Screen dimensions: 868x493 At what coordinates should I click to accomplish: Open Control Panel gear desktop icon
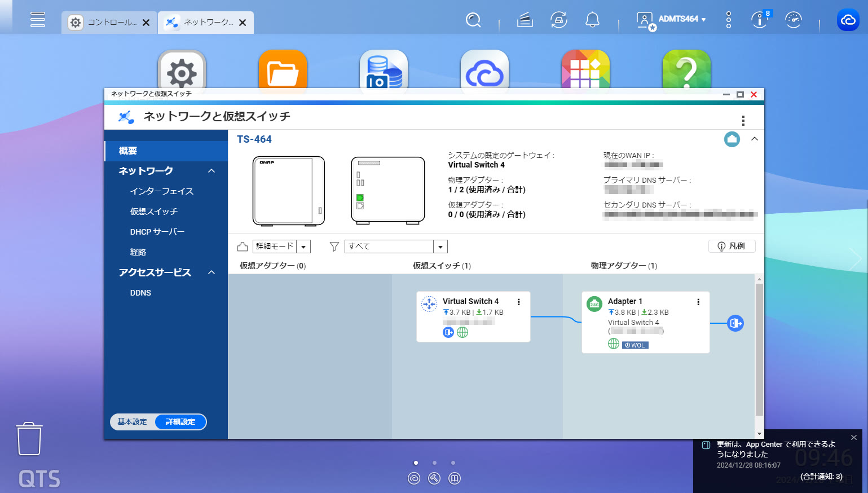click(182, 71)
